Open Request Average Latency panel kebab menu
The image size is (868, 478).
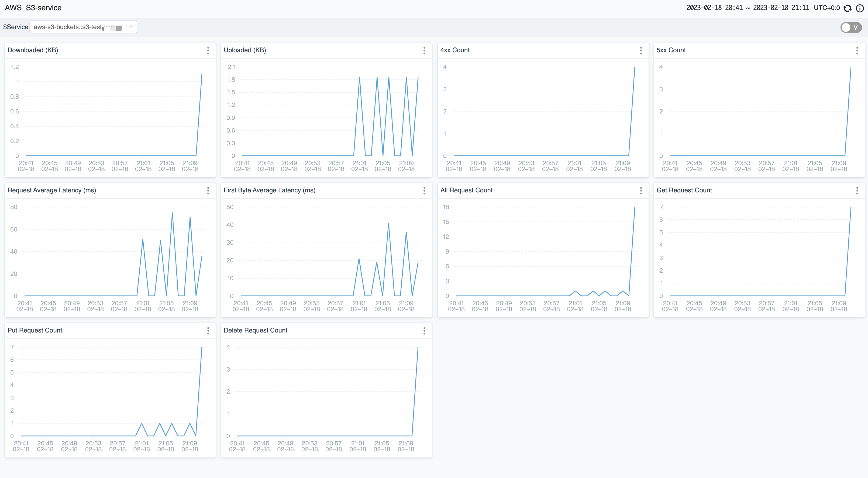tap(208, 191)
